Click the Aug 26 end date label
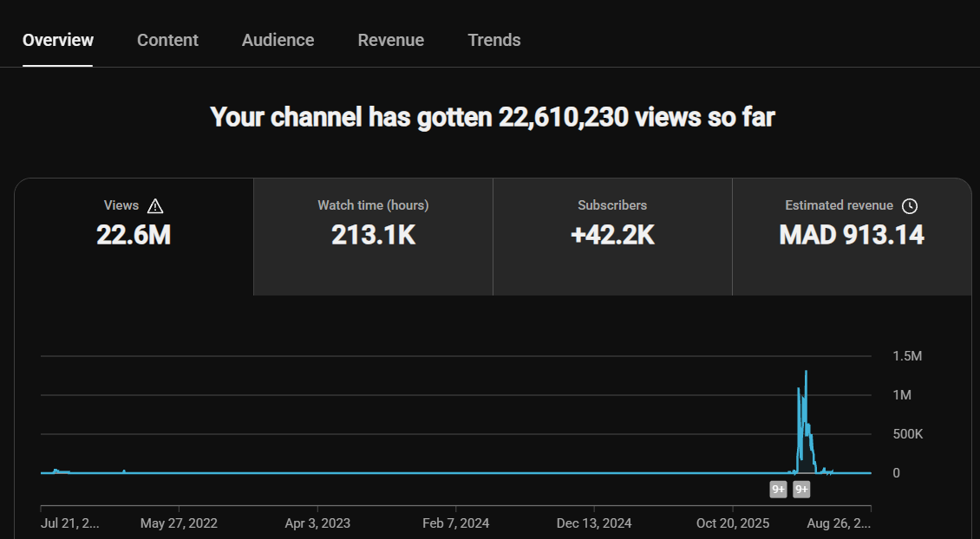Image resolution: width=980 pixels, height=539 pixels. (x=839, y=523)
